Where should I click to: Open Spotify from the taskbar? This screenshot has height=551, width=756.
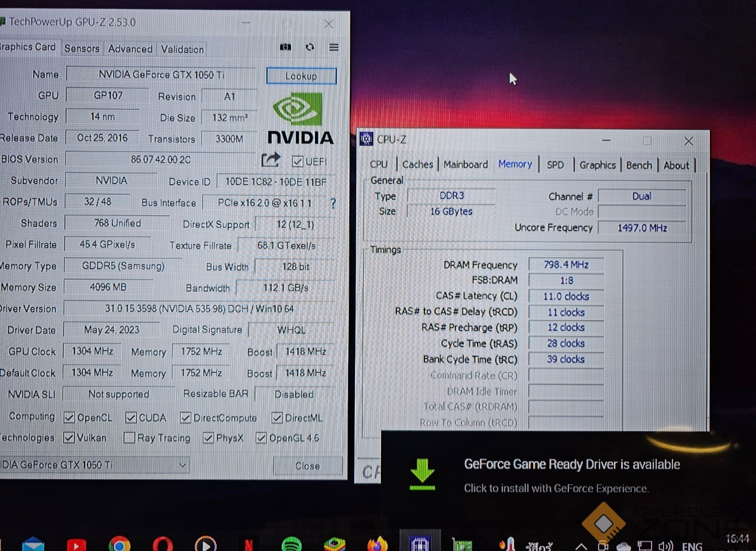(291, 544)
